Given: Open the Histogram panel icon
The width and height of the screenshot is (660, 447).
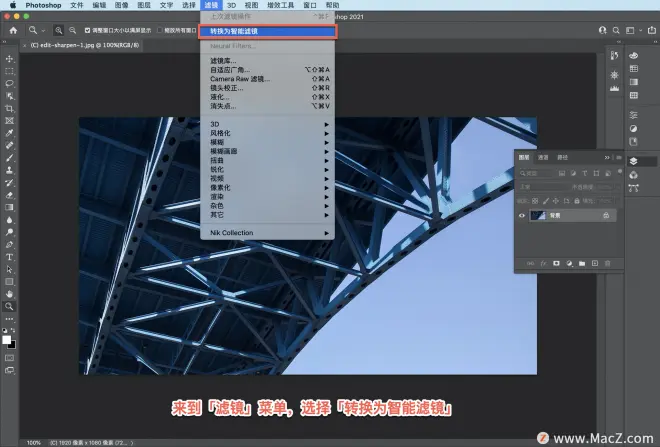Looking at the screenshot, I should pyautogui.click(x=614, y=88).
